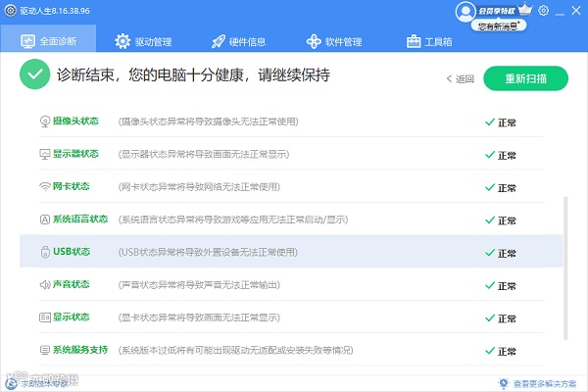Click the 系统语言状态 letter icon
This screenshot has height=392, width=588.
coord(45,220)
